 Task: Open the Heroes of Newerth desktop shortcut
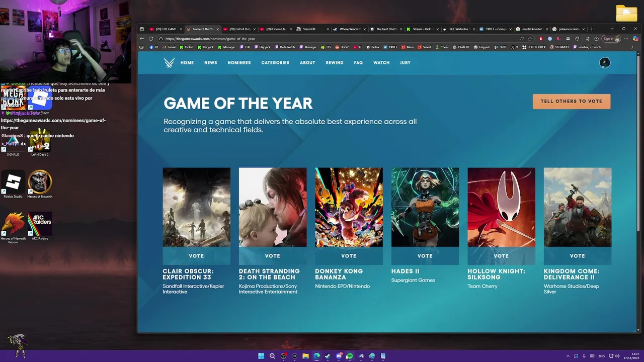tap(40, 184)
